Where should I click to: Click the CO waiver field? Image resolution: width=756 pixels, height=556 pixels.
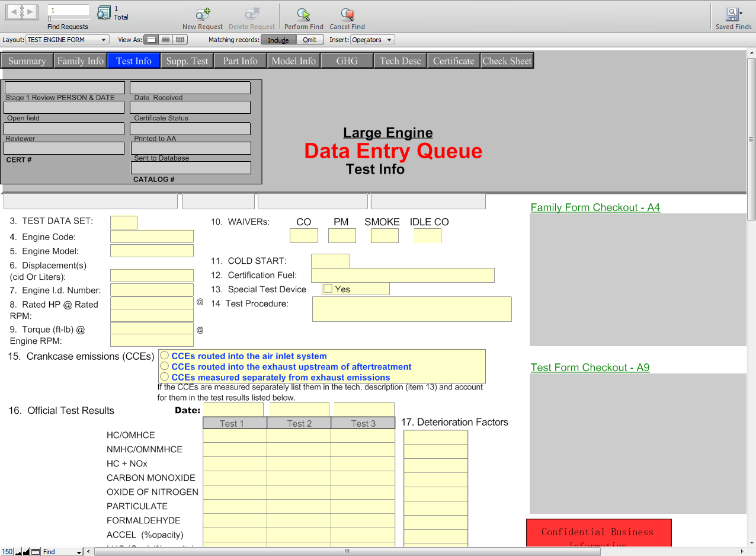point(304,235)
